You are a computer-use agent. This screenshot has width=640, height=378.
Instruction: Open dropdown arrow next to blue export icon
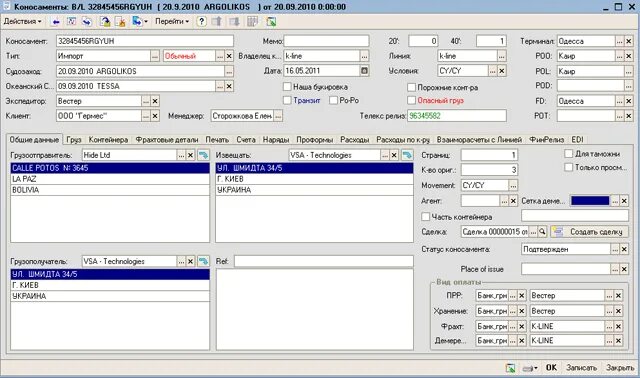click(x=146, y=22)
